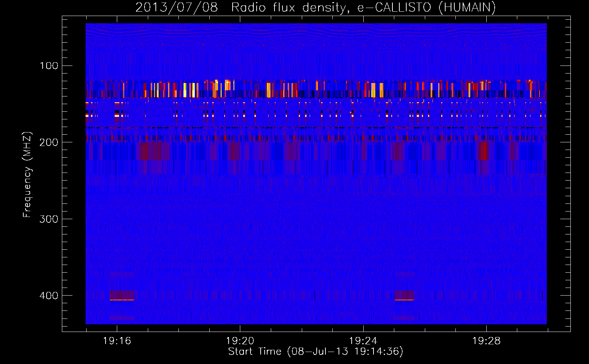Click the red burst near 400 MHz at 19:16
Viewport: 589px width, 364px height.
coord(122,295)
